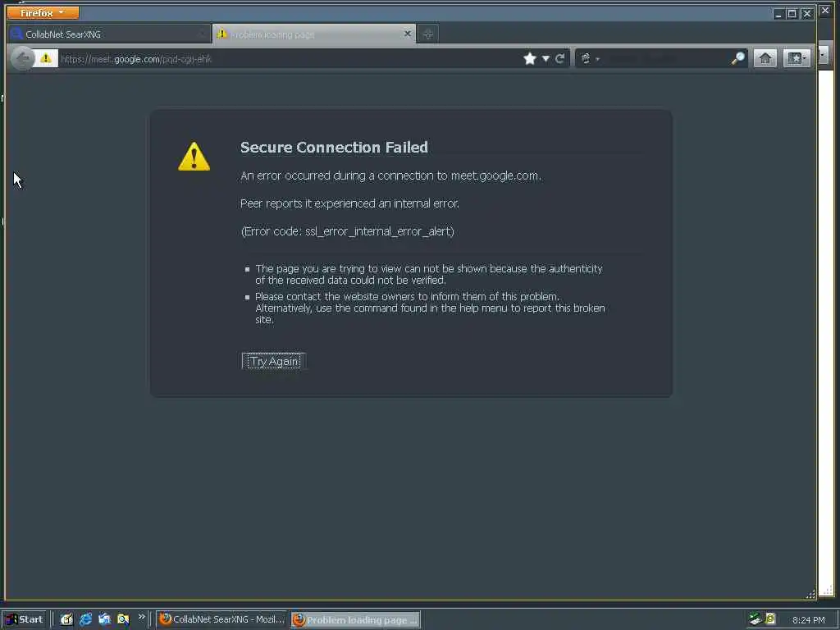
Task: Click the meet.google.com URL address field
Action: tap(290, 59)
